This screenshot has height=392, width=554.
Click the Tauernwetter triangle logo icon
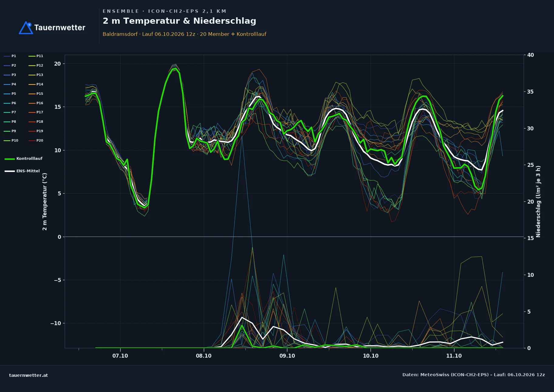click(26, 28)
